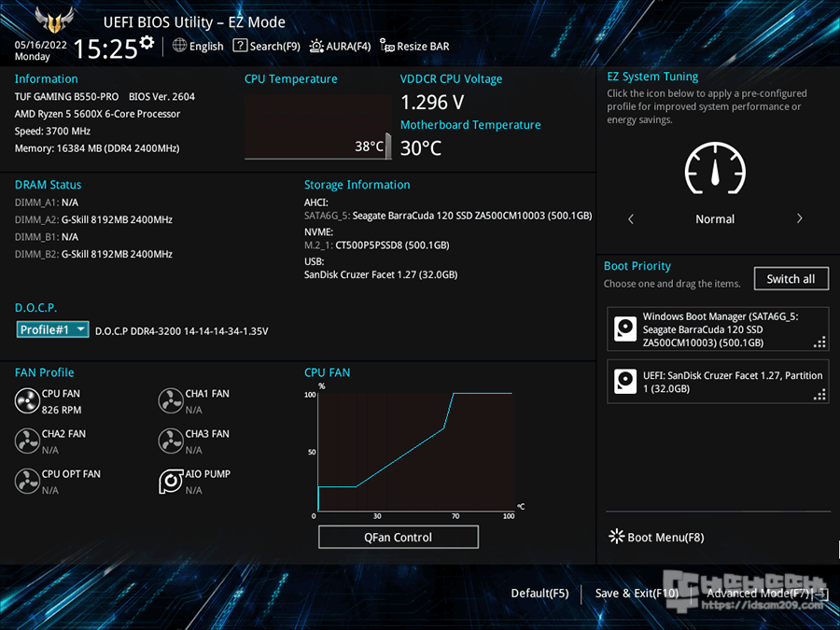Click the DIMM_B2 G-Skill 8192MB entry
The height and width of the screenshot is (630, 840).
(x=93, y=254)
